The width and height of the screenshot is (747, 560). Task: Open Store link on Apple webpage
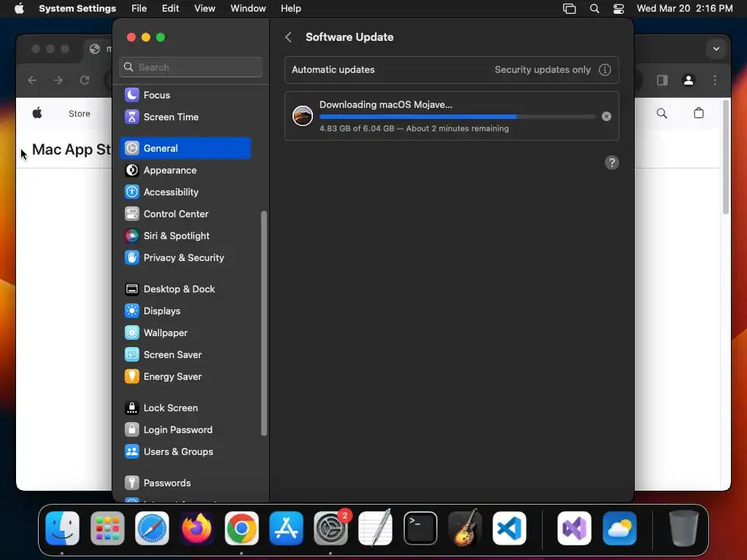pyautogui.click(x=80, y=114)
